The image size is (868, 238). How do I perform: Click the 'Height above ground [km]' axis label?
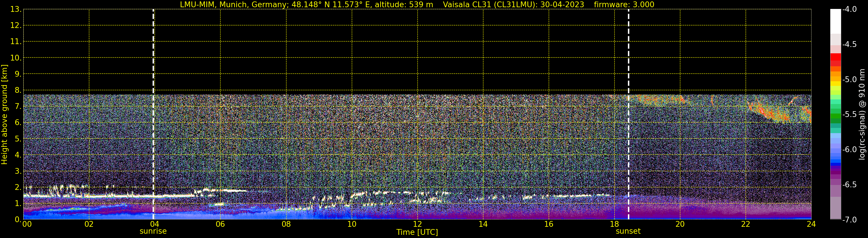coord(4,114)
